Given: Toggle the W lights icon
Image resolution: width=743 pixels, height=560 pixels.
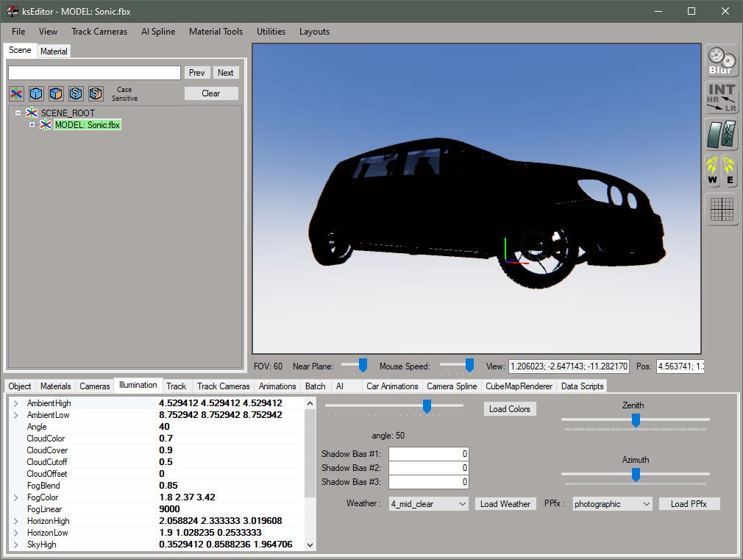Looking at the screenshot, I should pyautogui.click(x=713, y=170).
